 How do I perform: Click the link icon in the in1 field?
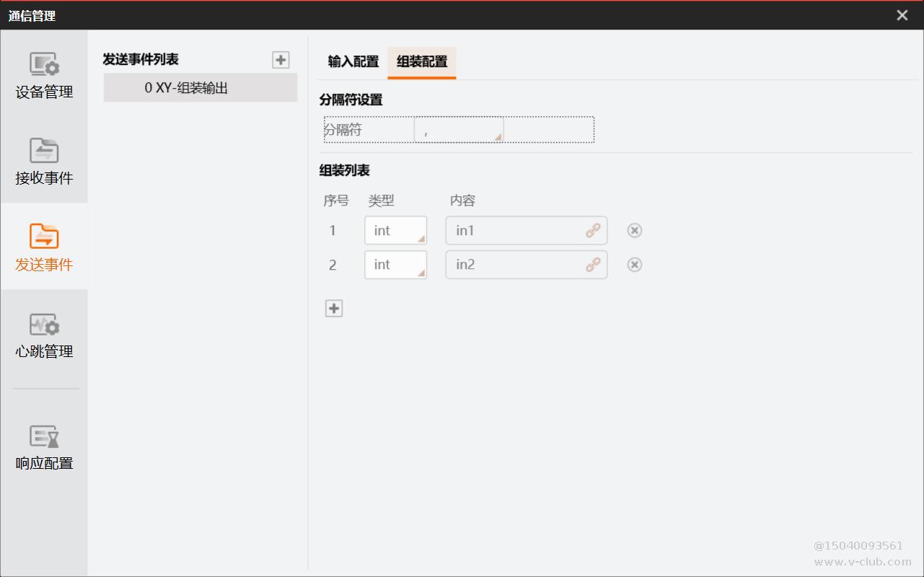(593, 231)
